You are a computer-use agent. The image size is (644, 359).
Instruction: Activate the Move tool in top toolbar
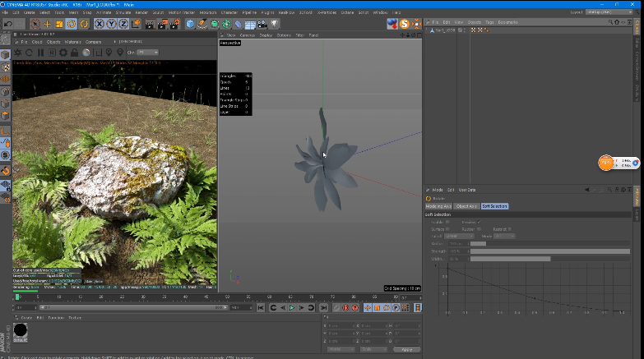point(47,24)
